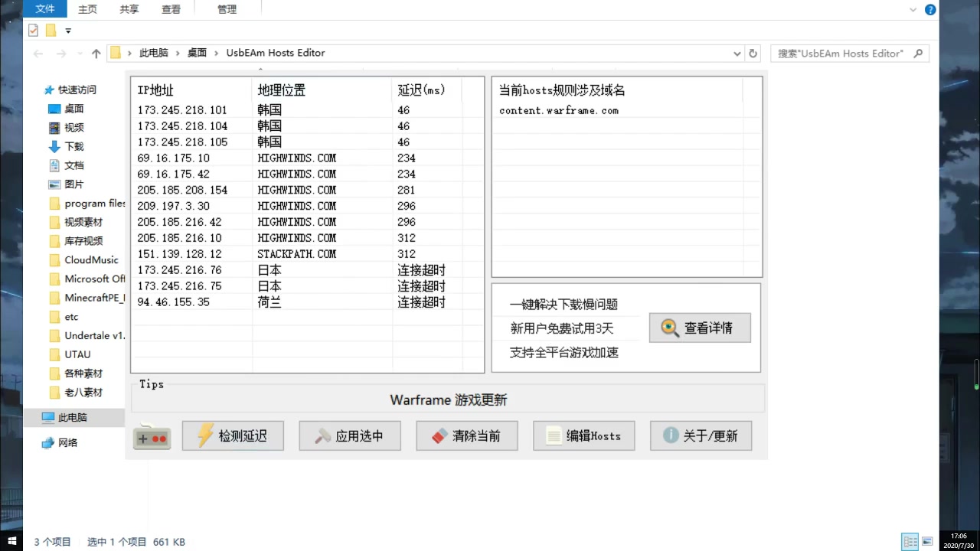Select 此电脑 in navigation pane

coord(73,418)
